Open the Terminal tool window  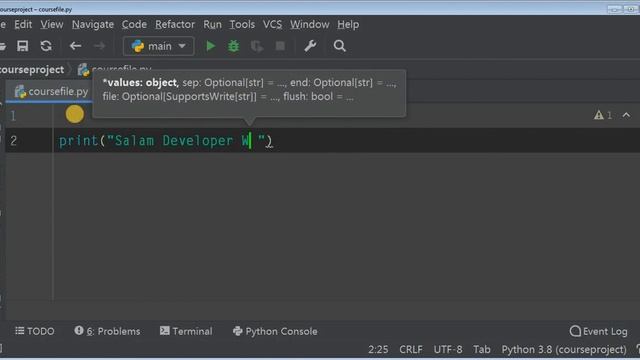[x=186, y=331]
